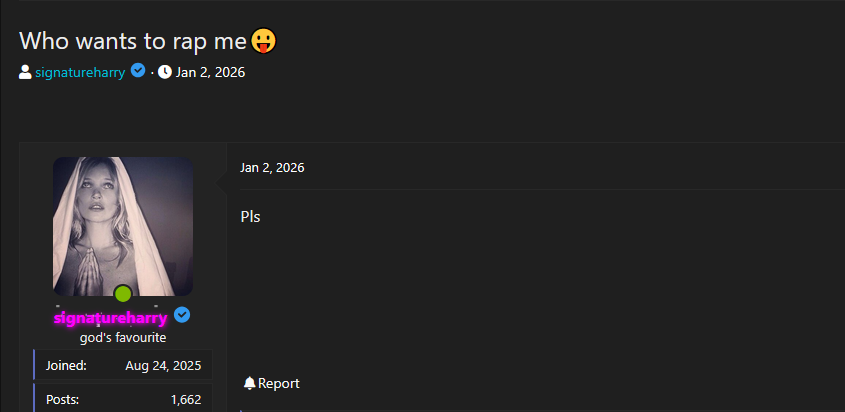Click the 1,662 post count
The image size is (845, 412).
pyautogui.click(x=186, y=400)
